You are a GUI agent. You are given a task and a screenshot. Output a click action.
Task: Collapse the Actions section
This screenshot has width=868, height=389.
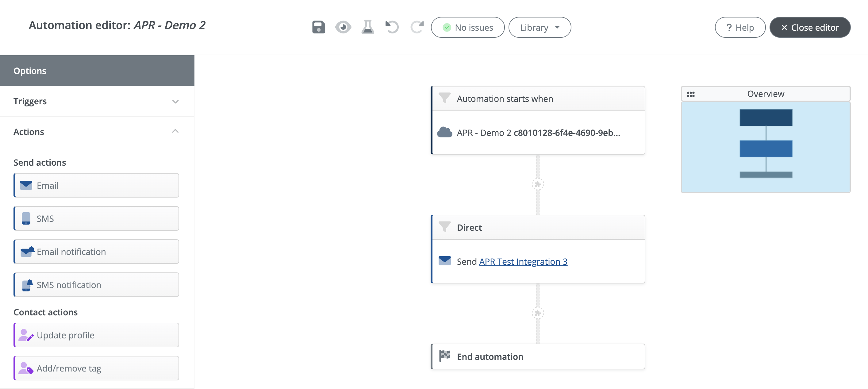(x=97, y=132)
